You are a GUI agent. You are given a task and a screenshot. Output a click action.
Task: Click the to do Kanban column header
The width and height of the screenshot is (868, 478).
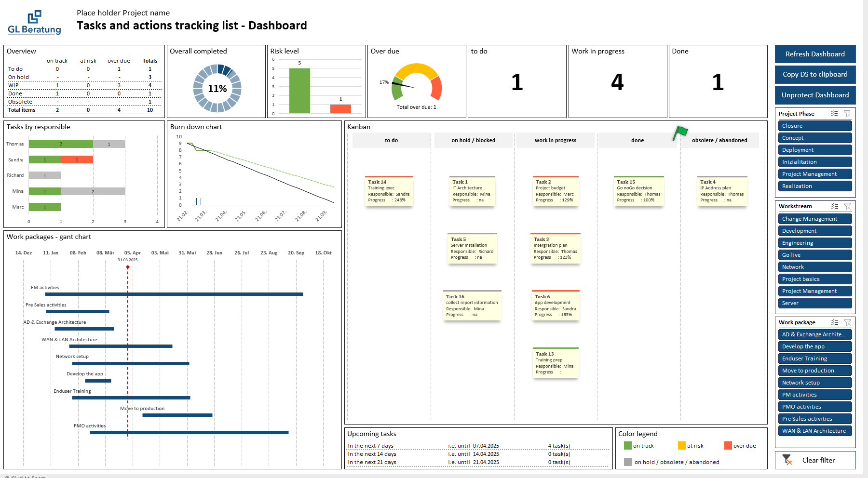[x=391, y=140]
